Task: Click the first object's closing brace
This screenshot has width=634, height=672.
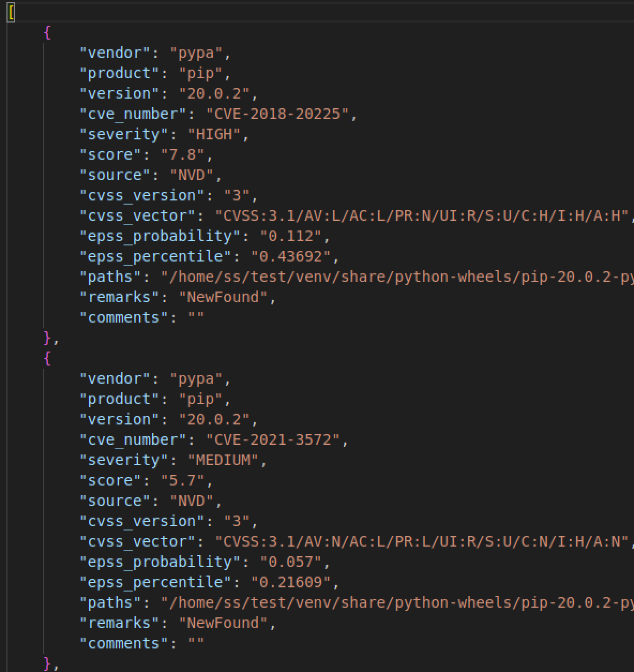Action: (x=47, y=338)
